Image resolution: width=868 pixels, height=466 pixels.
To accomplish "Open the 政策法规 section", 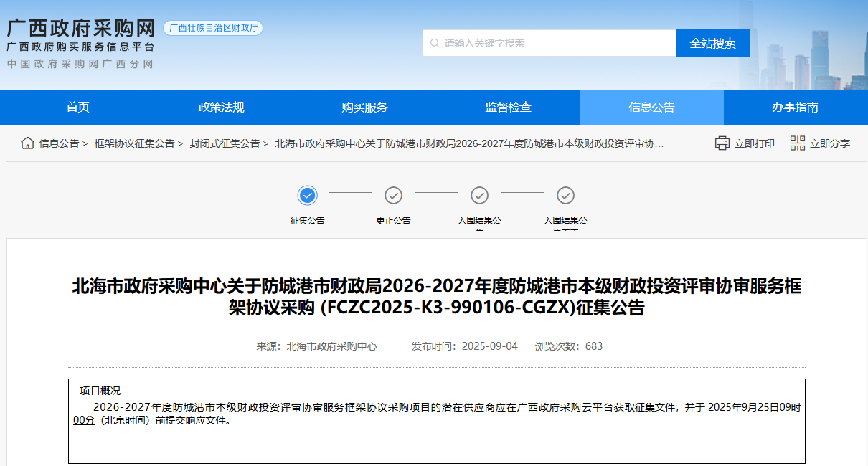I will pos(221,107).
